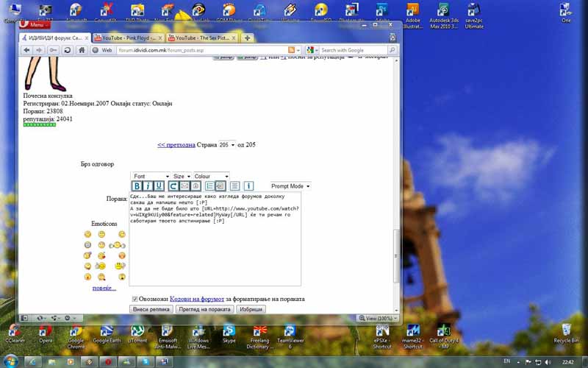Open uTorrent desktop shortcut
The height and width of the screenshot is (368, 588).
(x=137, y=334)
